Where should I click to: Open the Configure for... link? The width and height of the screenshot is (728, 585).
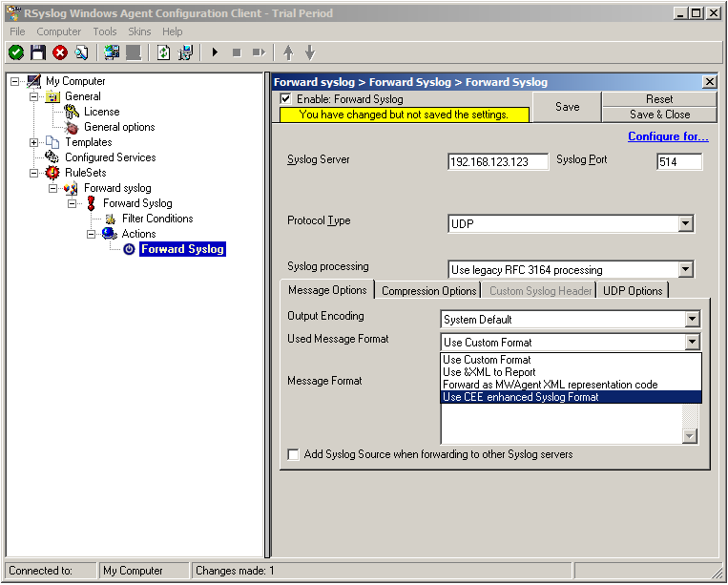[668, 136]
